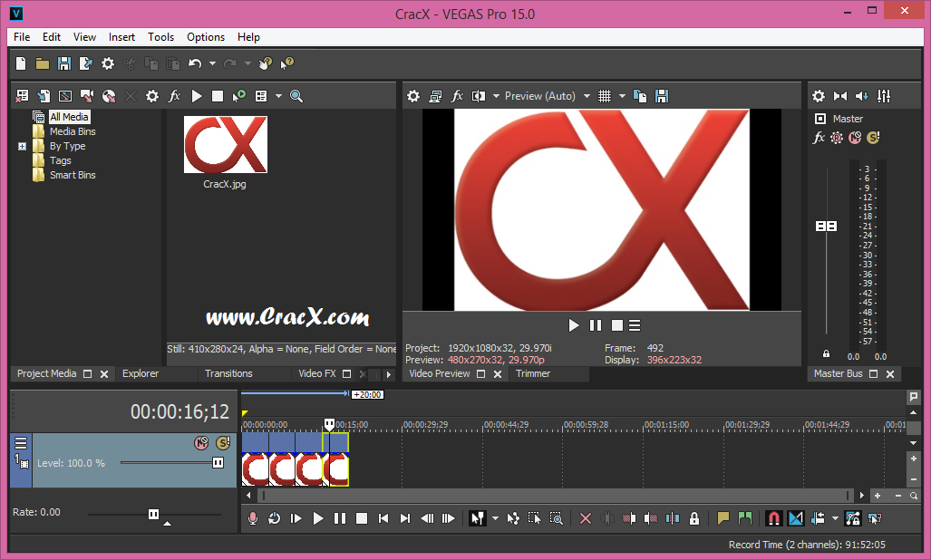Undo the last action
This screenshot has height=560, width=931.
[195, 63]
